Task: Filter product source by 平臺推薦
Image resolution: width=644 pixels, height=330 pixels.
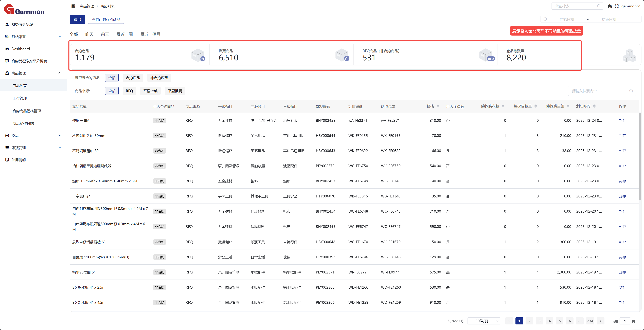Action: 175,91
